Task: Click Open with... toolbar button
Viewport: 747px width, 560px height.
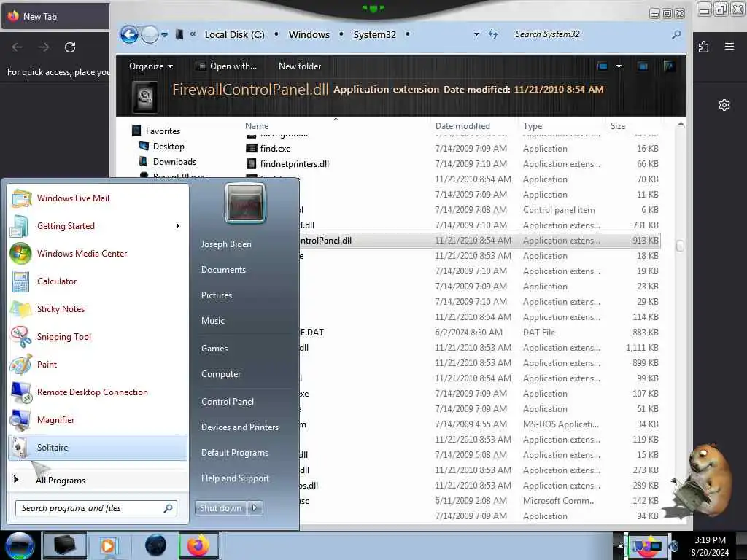Action: click(228, 66)
